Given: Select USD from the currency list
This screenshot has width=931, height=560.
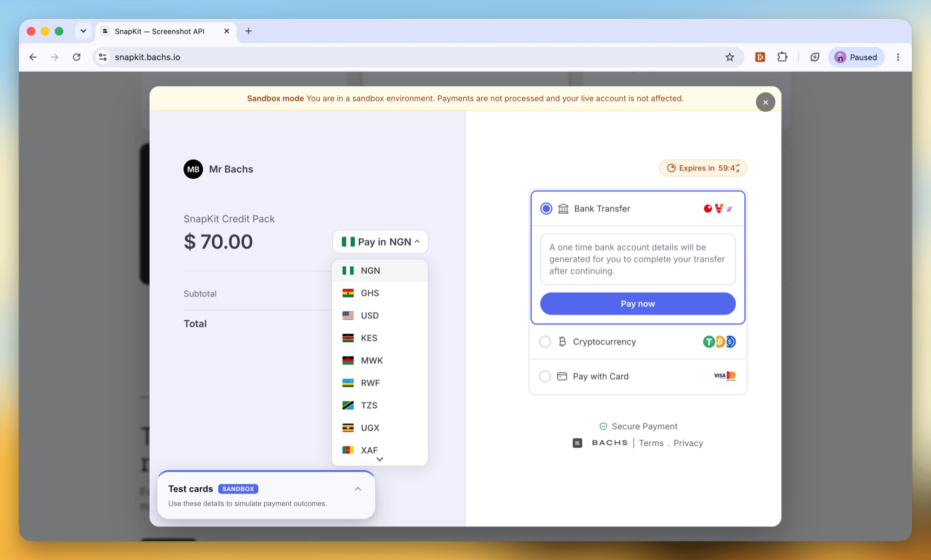Looking at the screenshot, I should [x=380, y=315].
